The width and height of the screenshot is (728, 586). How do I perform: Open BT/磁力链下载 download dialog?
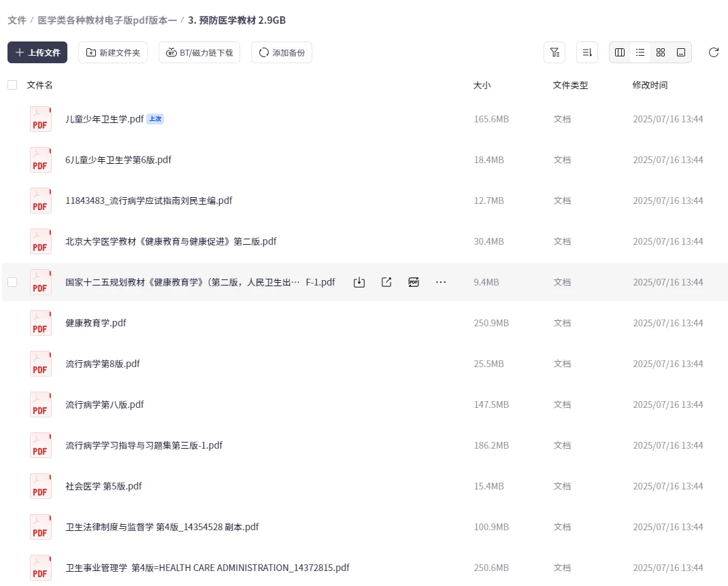pyautogui.click(x=199, y=52)
